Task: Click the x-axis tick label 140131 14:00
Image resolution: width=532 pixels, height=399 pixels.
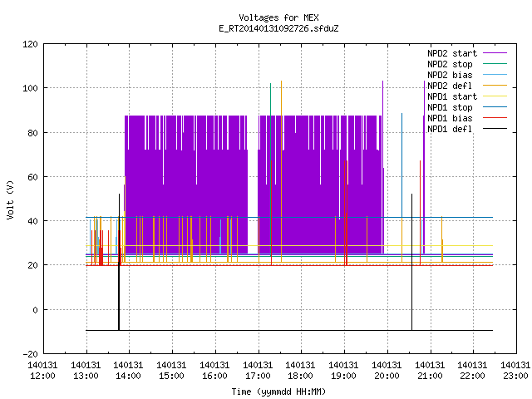Action: (x=128, y=371)
